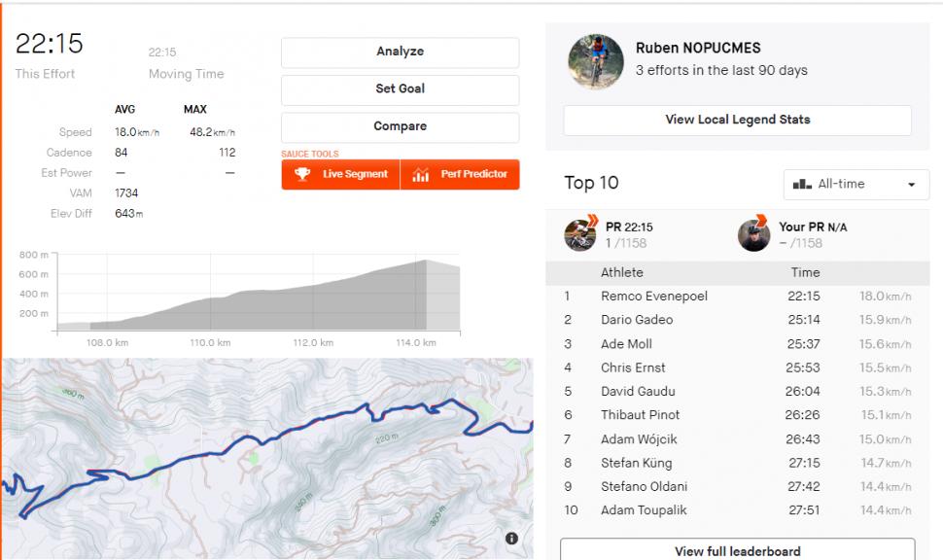The height and width of the screenshot is (560, 943).
Task: Click the 112 max cadence value
Action: (x=227, y=153)
